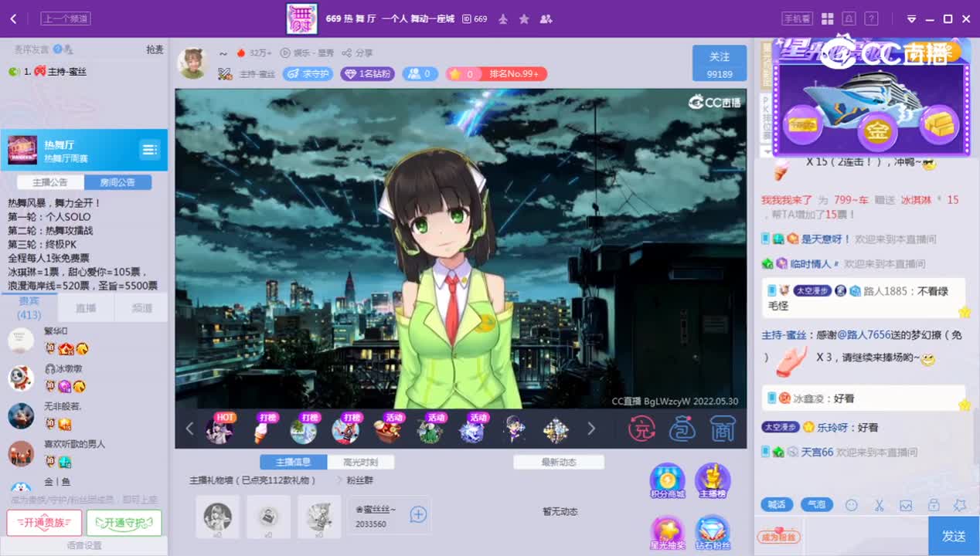Open the 钻石粉丝 diamond fans icon
The width and height of the screenshot is (980, 556).
pos(713,532)
